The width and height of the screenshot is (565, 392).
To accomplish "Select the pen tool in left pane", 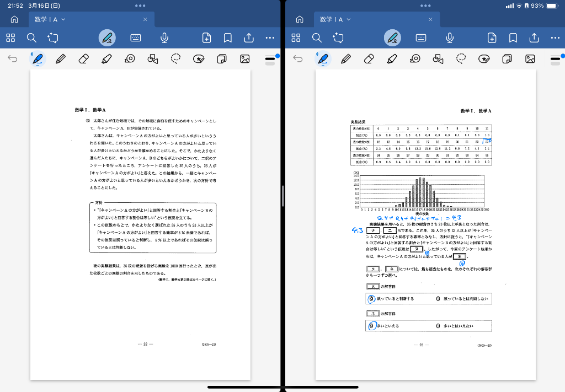I will (38, 58).
